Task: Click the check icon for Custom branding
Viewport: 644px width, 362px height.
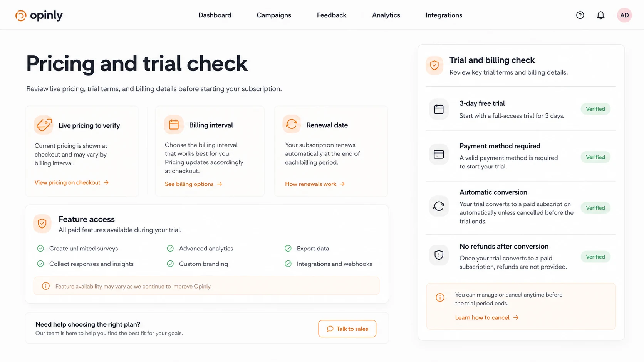Action: 170,264
